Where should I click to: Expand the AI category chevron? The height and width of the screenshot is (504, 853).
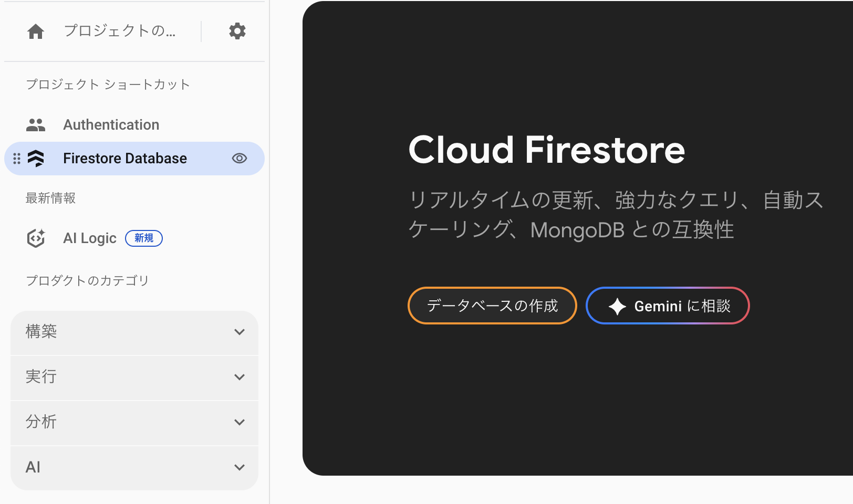(240, 467)
